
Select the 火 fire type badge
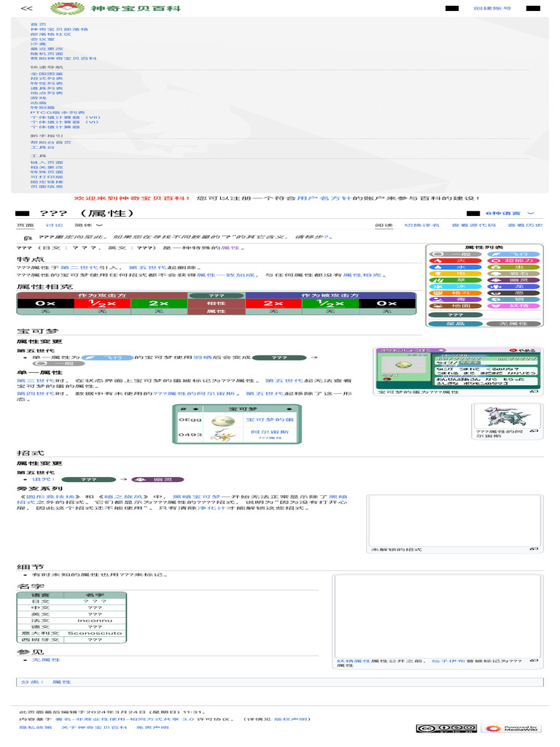pyautogui.click(x=456, y=260)
